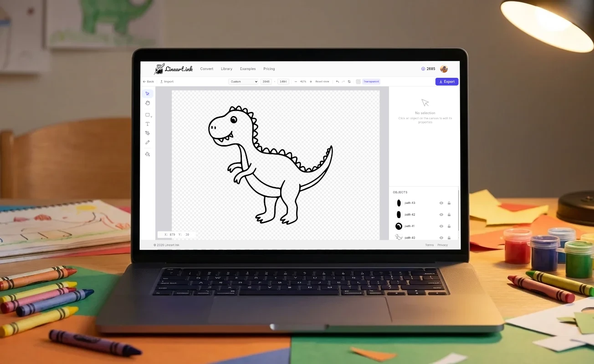Zoom in with the plus button

coord(311,81)
